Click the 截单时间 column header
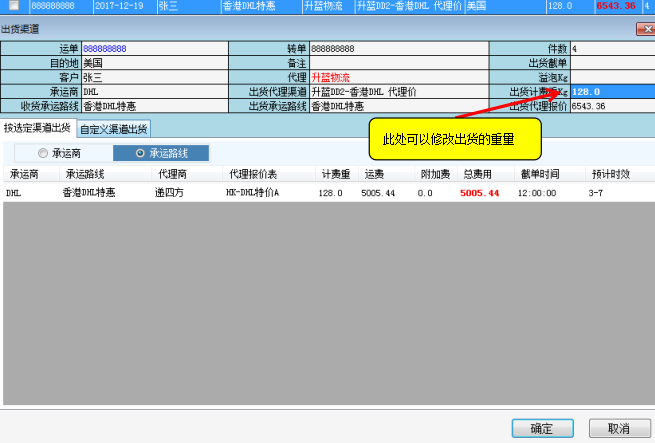This screenshot has height=443, width=655. (540, 174)
